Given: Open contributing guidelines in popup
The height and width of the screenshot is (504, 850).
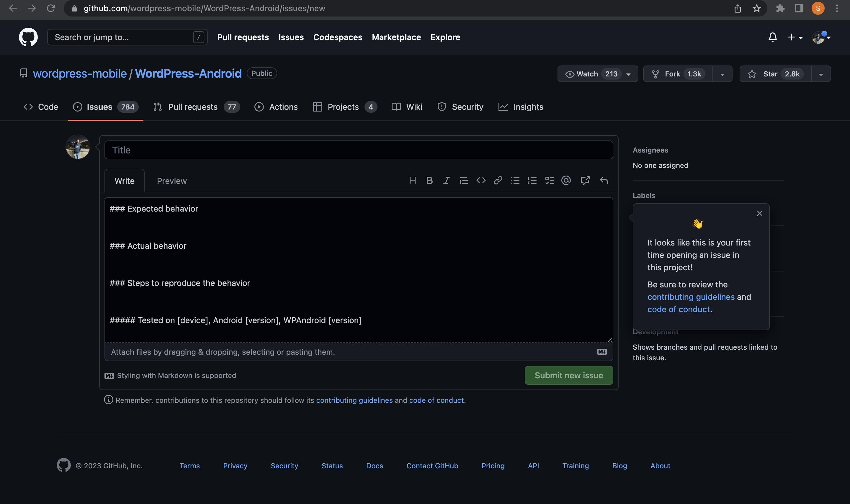Looking at the screenshot, I should pos(691,297).
